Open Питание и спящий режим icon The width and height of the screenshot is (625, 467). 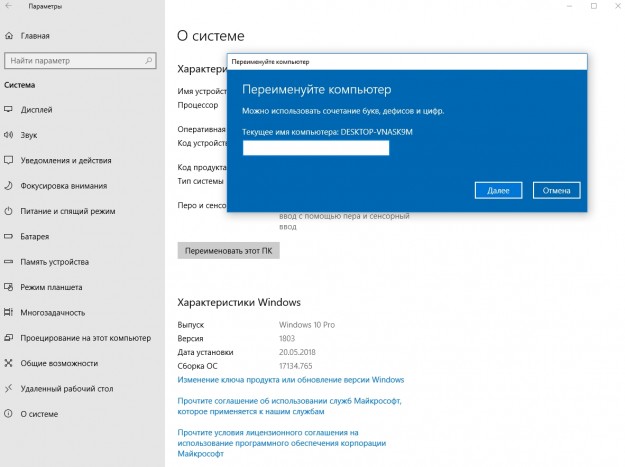[x=10, y=211]
